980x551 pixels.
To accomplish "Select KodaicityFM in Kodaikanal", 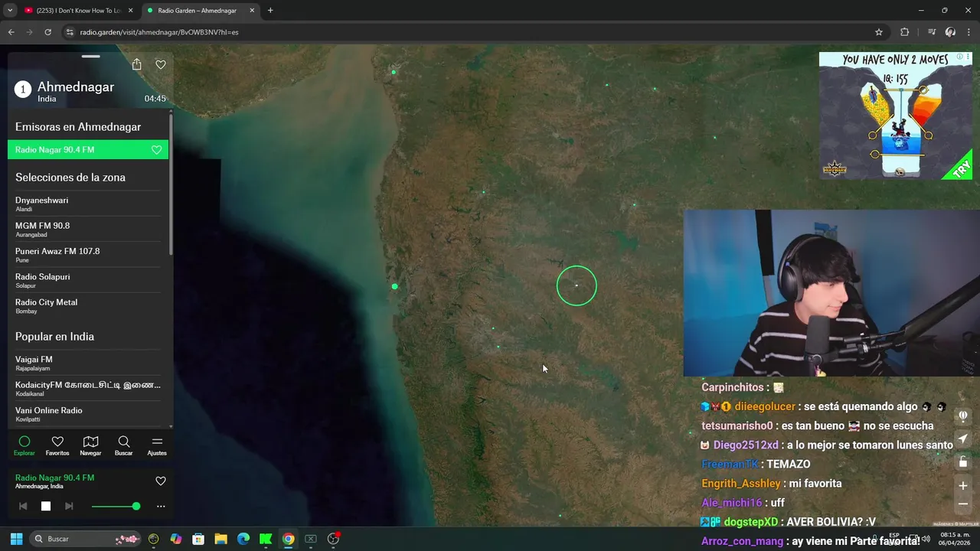I will pos(88,389).
